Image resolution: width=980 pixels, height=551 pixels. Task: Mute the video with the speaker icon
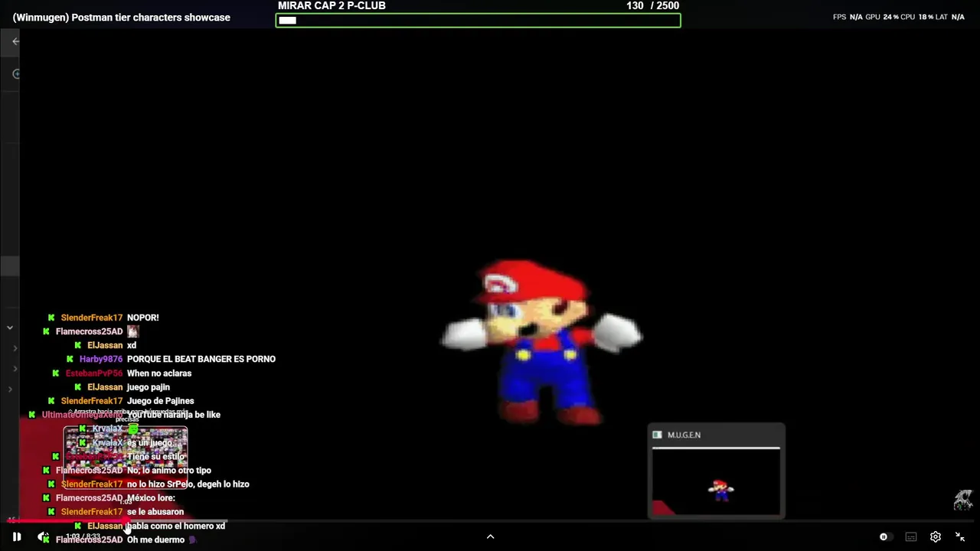coord(43,537)
